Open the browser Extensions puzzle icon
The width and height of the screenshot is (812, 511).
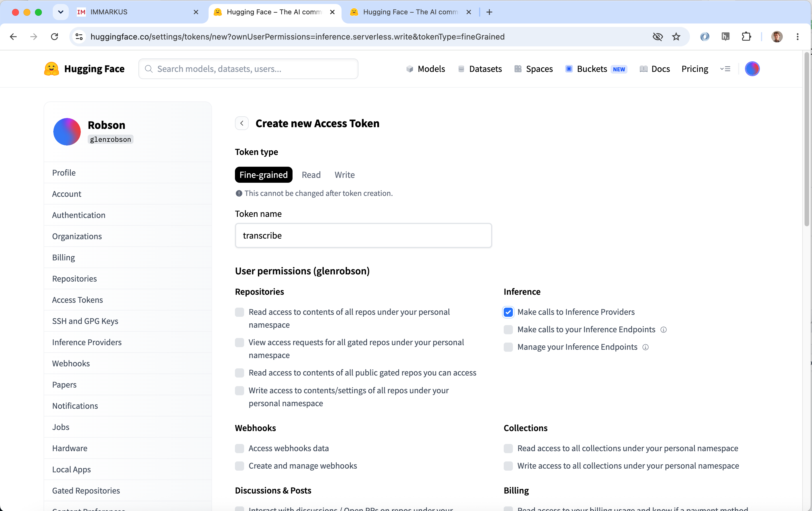click(x=746, y=36)
